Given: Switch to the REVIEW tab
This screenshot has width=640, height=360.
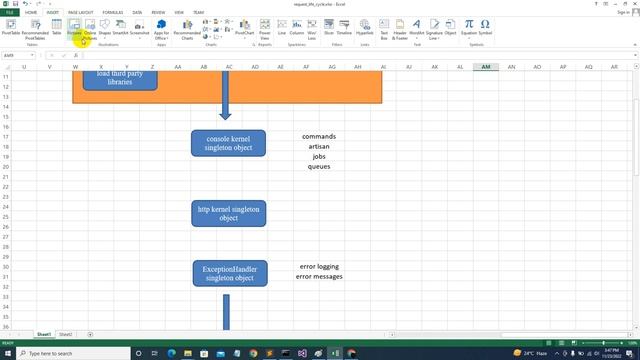Looking at the screenshot, I should click(x=158, y=13).
